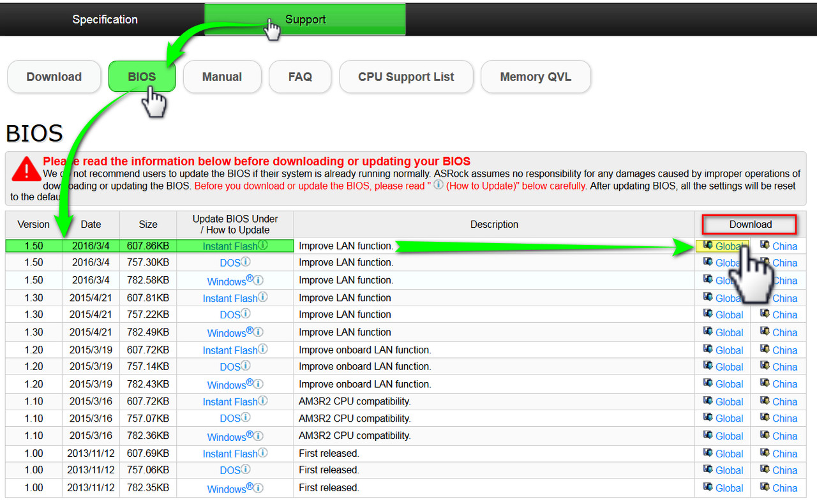Click download icon before China in 757.14KB row
The width and height of the screenshot is (817, 504).
[x=765, y=366]
